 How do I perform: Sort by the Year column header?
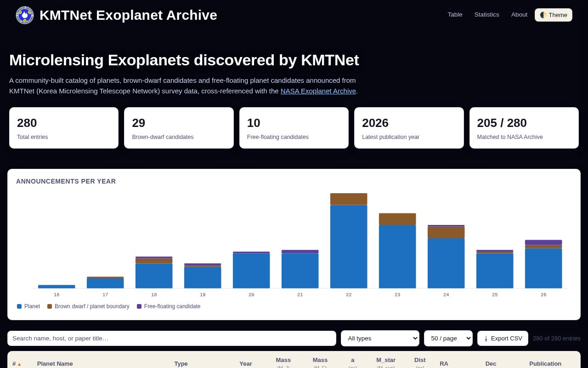[246, 363]
